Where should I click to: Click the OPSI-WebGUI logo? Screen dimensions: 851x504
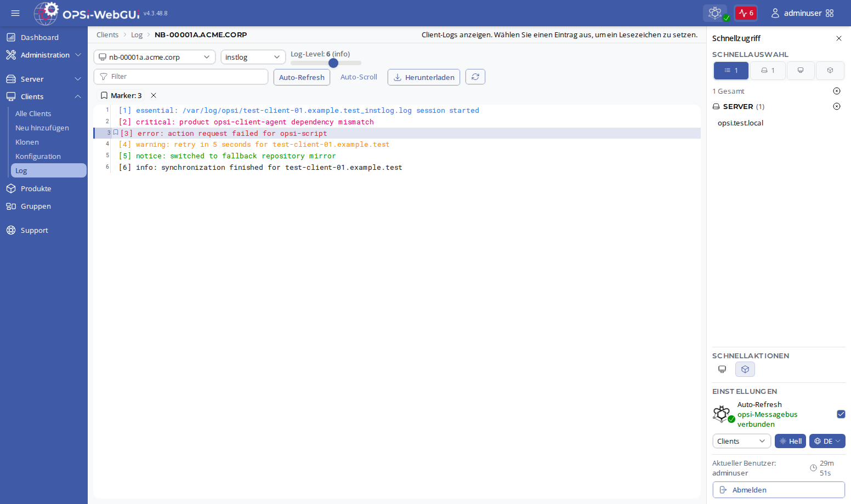click(87, 13)
